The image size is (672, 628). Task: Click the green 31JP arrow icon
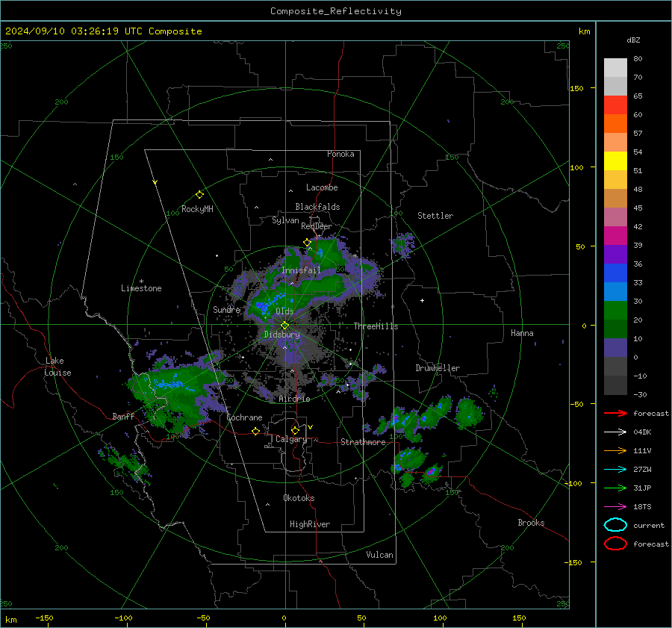tap(615, 488)
